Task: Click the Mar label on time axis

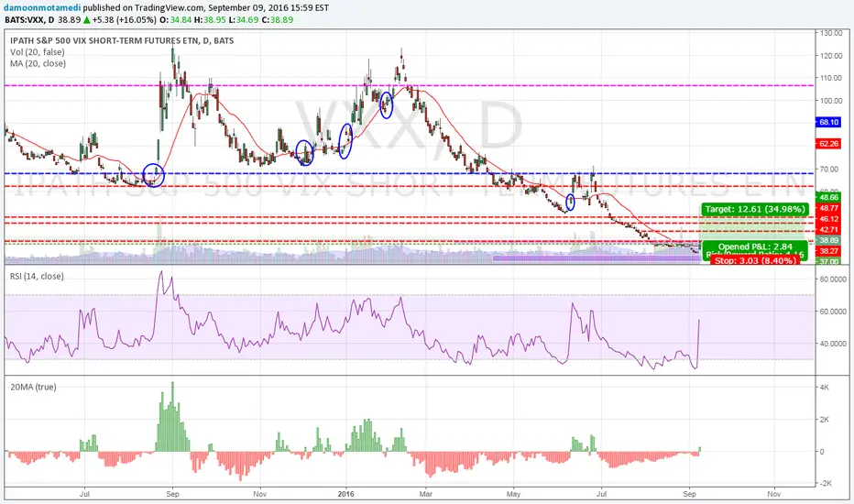Action: (x=425, y=494)
